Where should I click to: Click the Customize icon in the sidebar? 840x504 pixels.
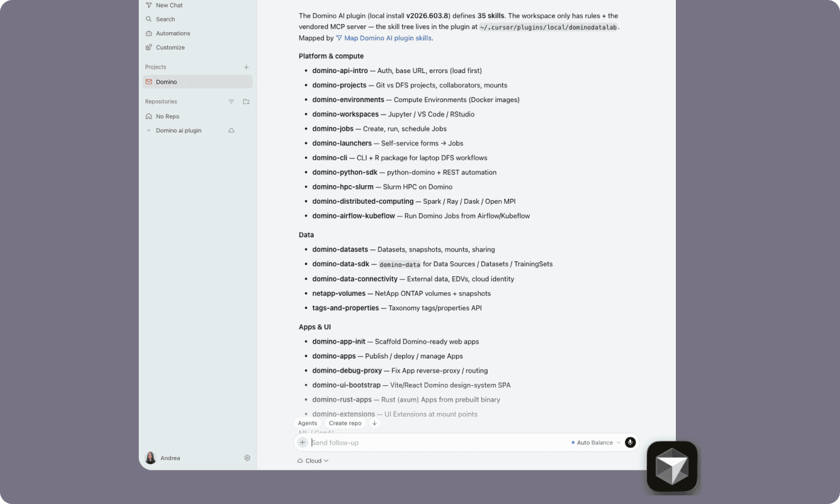[x=149, y=47]
